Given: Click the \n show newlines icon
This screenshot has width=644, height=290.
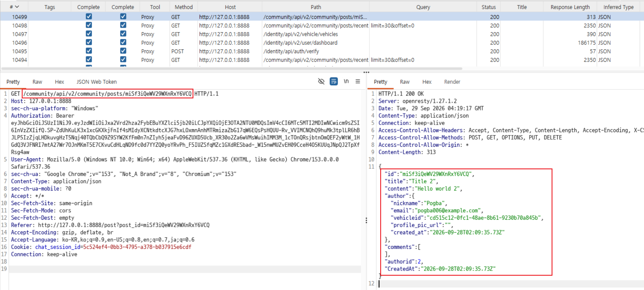Looking at the screenshot, I should [x=346, y=82].
